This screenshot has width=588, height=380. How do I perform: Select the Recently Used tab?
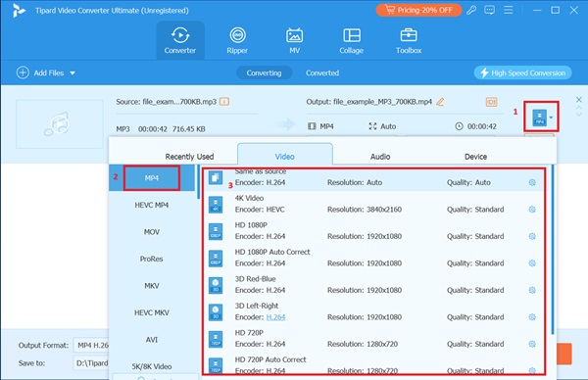point(189,157)
